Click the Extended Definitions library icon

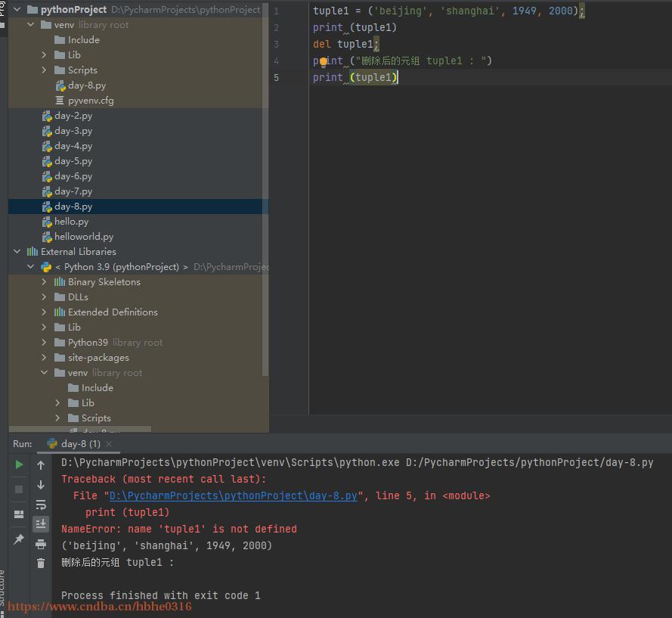60,312
